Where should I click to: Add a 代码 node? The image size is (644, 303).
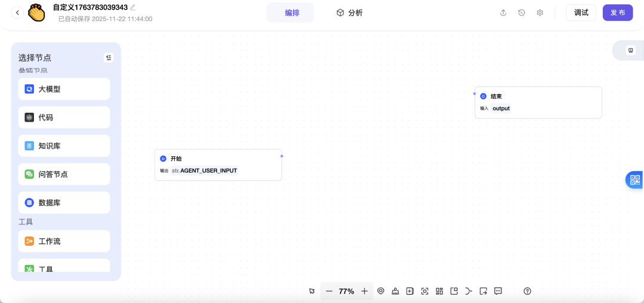[x=64, y=118]
